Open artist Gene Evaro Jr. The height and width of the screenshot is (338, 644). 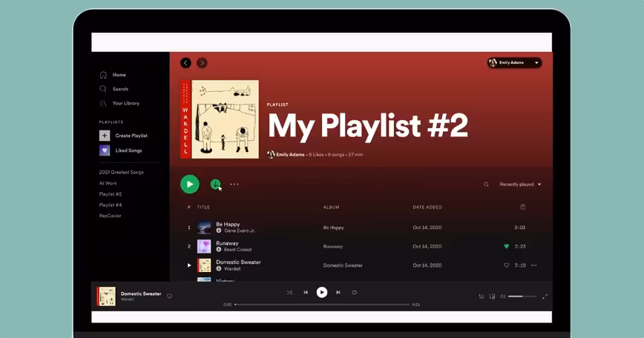point(240,231)
